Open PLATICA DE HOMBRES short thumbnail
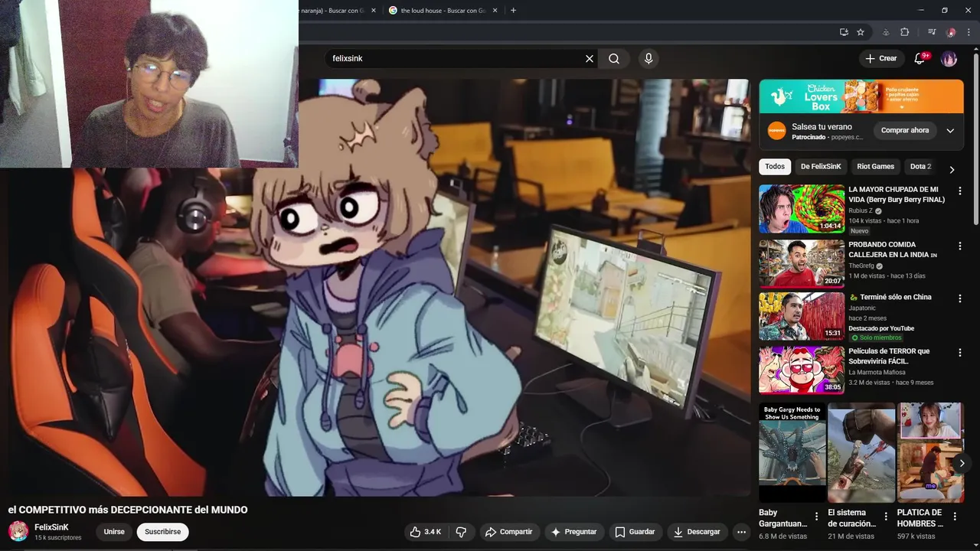Screen dimensions: 980x551 coord(930,452)
